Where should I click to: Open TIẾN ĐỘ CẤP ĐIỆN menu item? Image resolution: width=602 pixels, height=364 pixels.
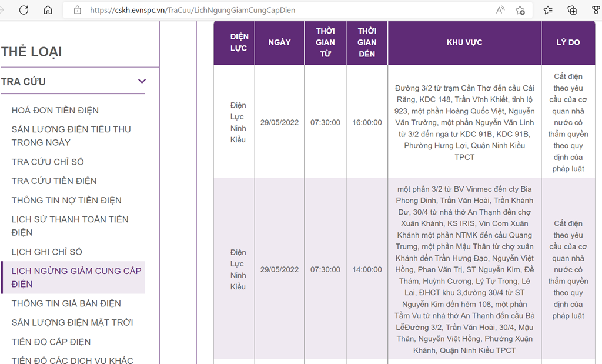pyautogui.click(x=51, y=342)
